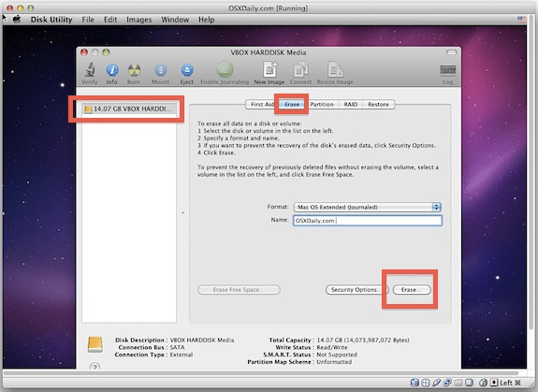Click the Resize Image toolbar icon

click(x=335, y=69)
